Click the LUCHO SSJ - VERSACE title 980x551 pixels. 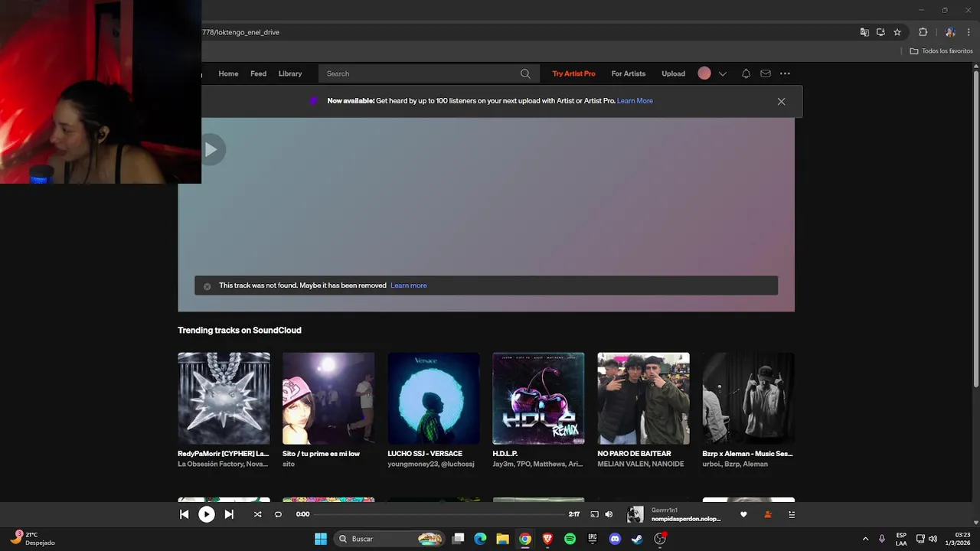click(425, 454)
